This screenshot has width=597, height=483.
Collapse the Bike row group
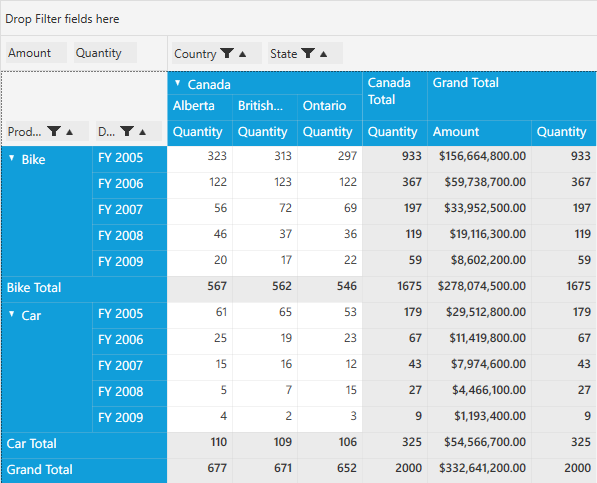[12, 158]
